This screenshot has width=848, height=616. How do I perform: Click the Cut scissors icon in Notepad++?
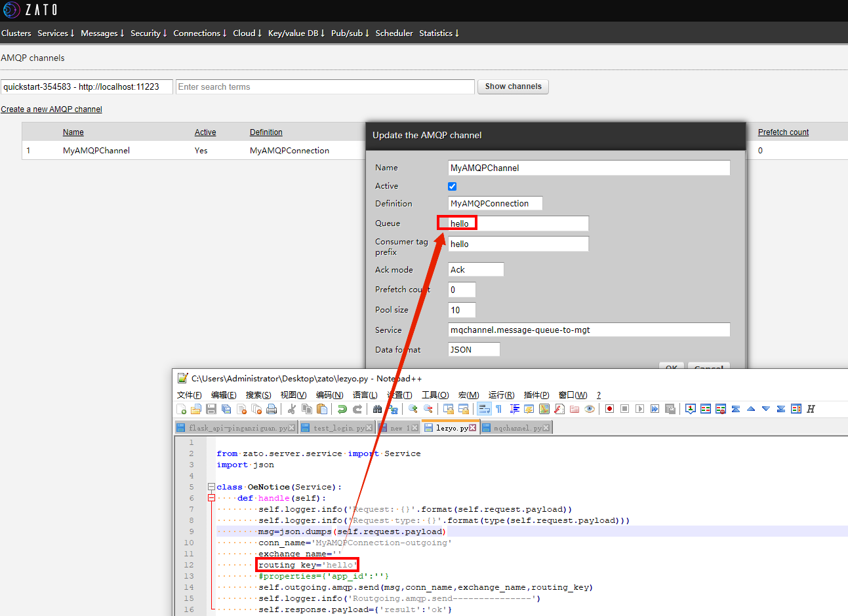pyautogui.click(x=292, y=409)
